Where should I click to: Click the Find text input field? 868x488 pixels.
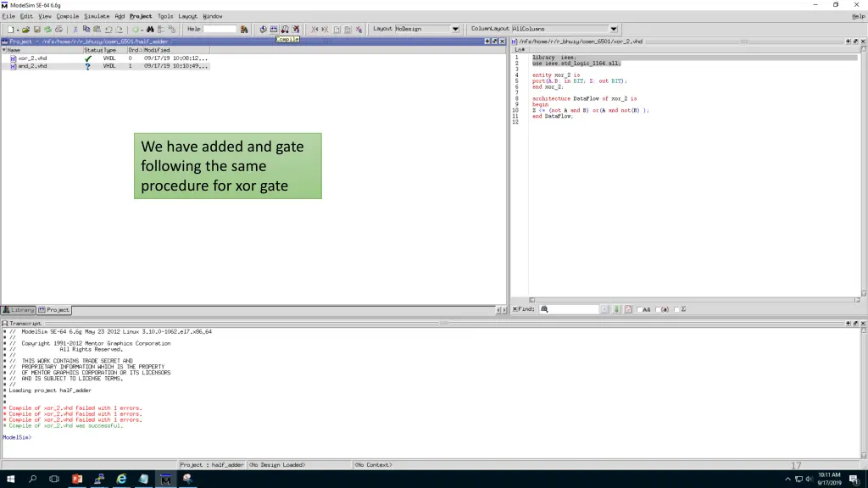point(569,309)
